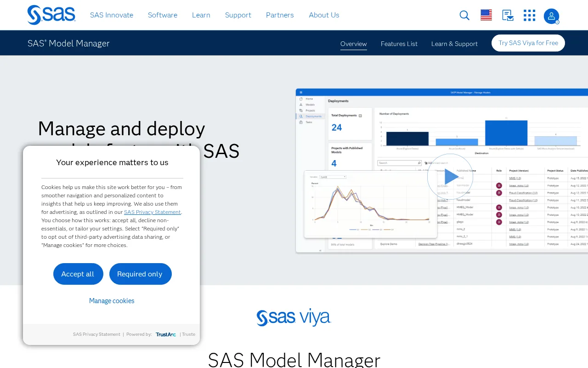The height and width of the screenshot is (368, 588).
Task: Switch to the Features List tab
Action: click(x=399, y=44)
